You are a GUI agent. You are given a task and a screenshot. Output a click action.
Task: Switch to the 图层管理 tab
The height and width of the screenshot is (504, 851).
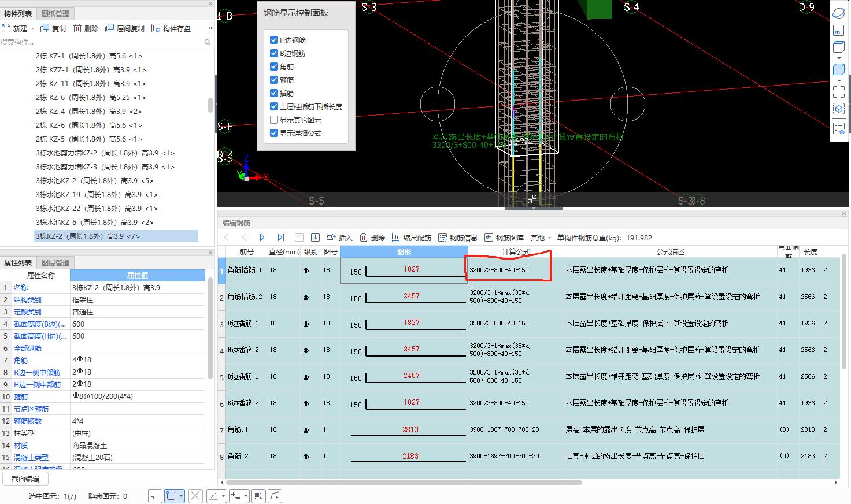tap(55, 262)
